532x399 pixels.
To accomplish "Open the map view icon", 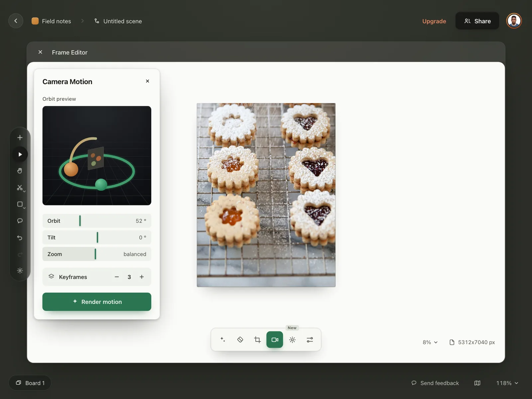I will [x=477, y=383].
